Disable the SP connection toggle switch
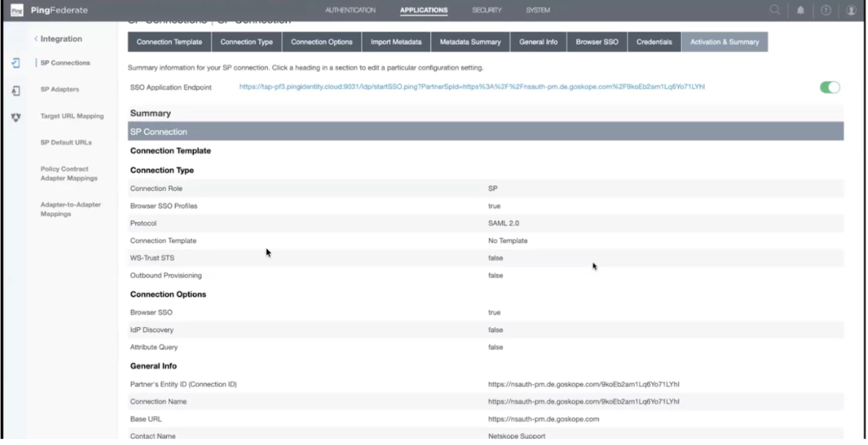 click(x=830, y=88)
